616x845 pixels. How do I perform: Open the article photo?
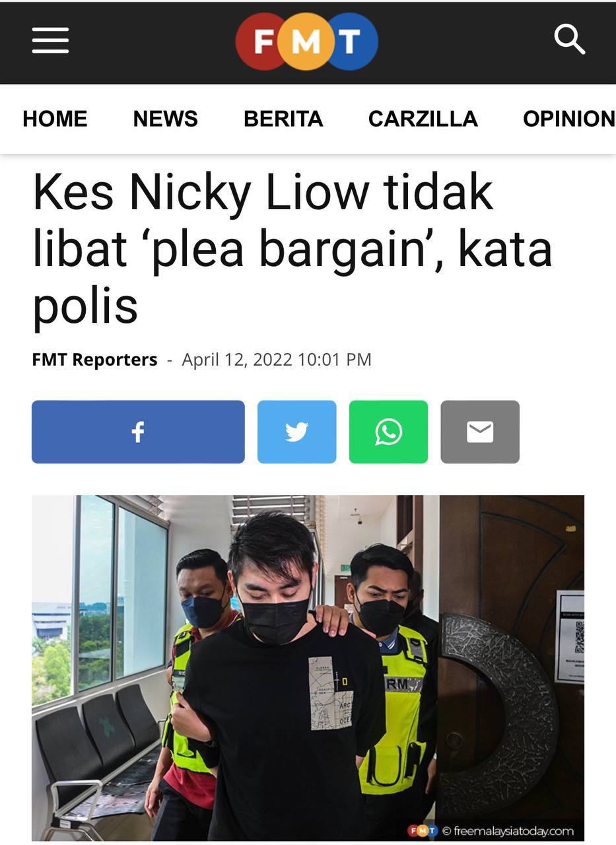(x=308, y=667)
